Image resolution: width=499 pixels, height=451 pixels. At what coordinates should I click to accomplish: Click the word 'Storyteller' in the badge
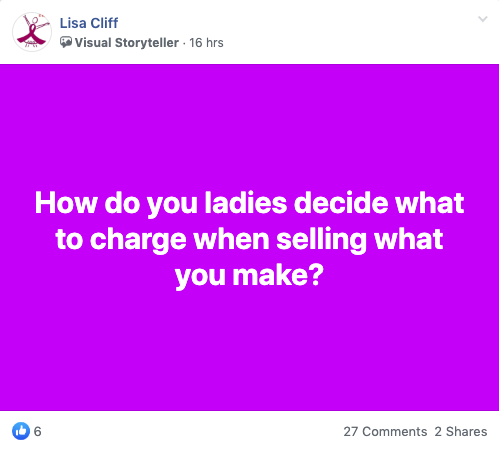[x=147, y=43]
